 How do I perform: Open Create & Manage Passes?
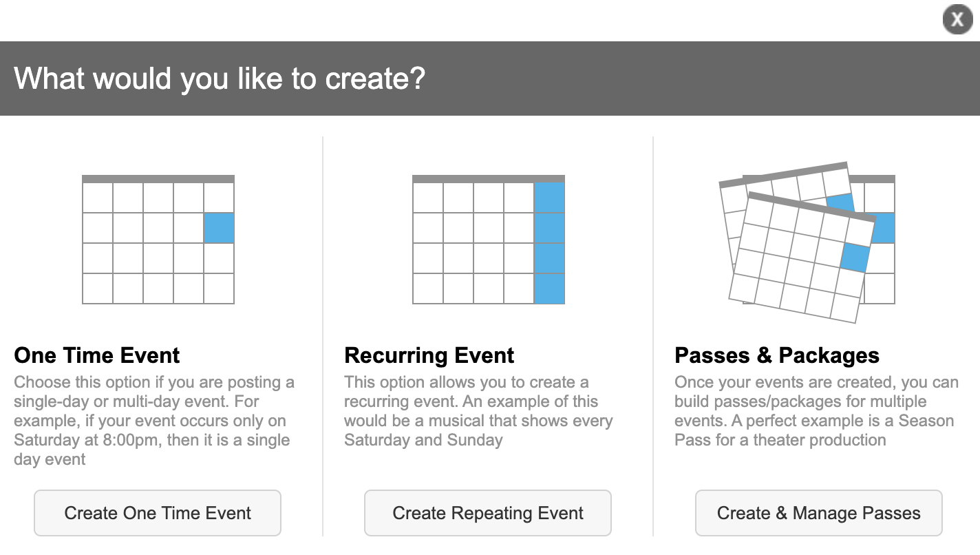pyautogui.click(x=819, y=513)
